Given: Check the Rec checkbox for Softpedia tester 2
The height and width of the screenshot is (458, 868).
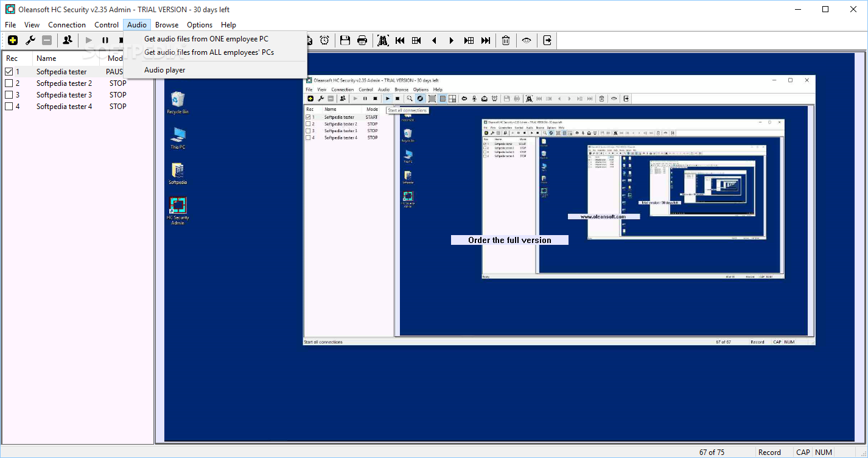Looking at the screenshot, I should coord(9,83).
